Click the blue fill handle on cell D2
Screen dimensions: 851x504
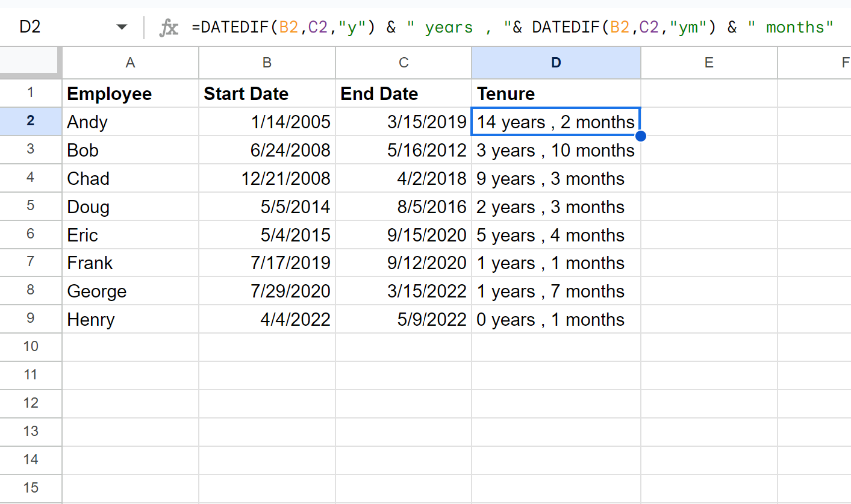tap(640, 135)
